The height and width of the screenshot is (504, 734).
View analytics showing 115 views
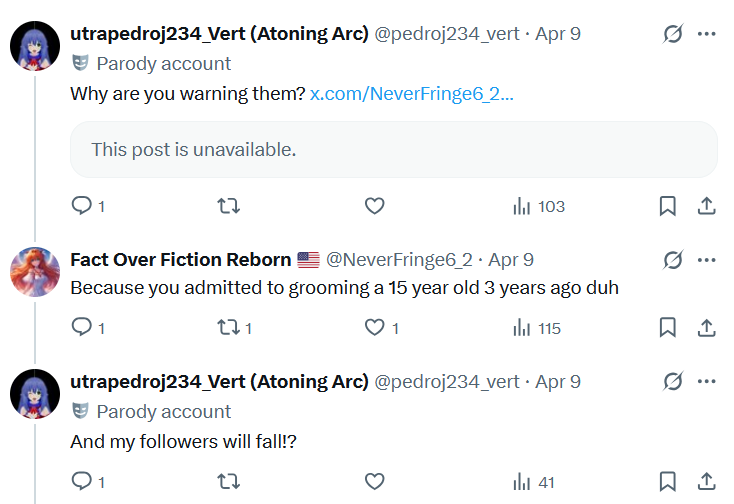coord(536,328)
